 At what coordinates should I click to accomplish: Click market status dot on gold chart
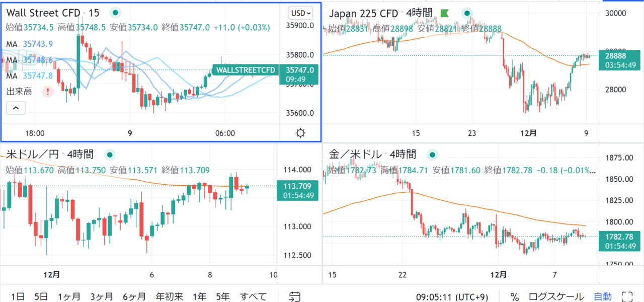[x=431, y=155]
